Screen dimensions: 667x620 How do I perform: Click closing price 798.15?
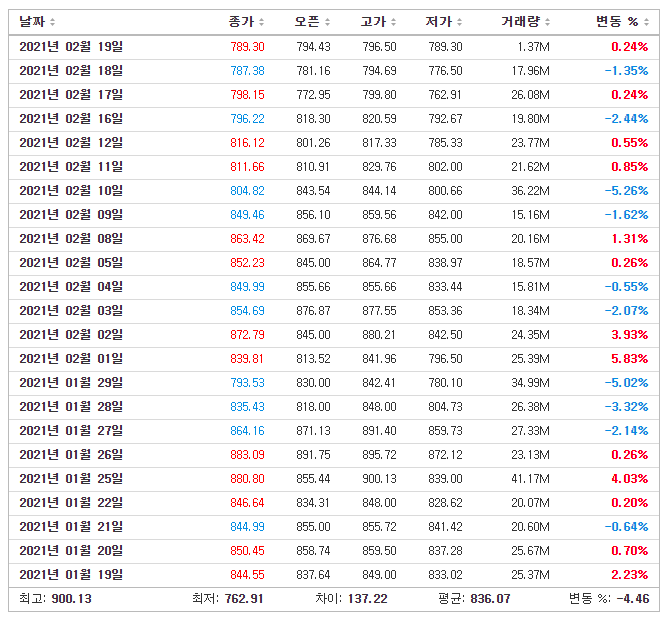(247, 95)
